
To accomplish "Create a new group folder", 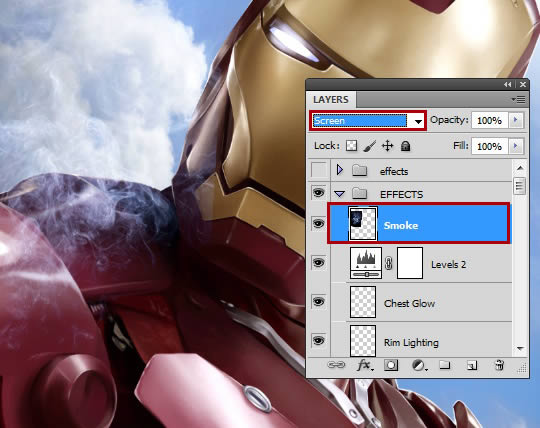I will (445, 365).
